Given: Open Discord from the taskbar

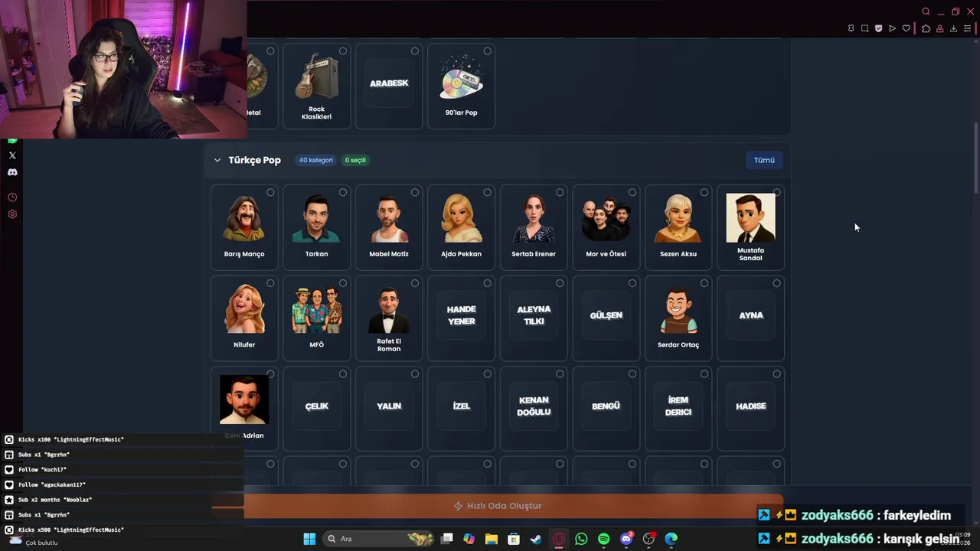Looking at the screenshot, I should click(x=626, y=539).
